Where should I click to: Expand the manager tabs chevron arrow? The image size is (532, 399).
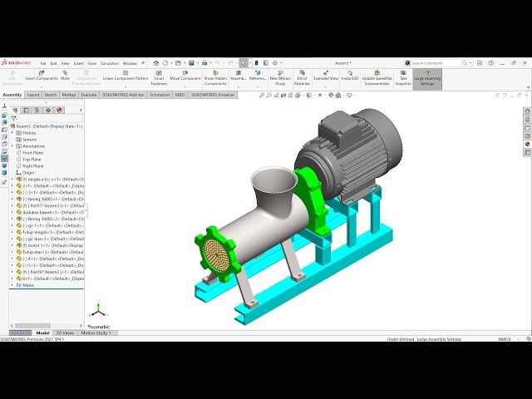pos(81,111)
